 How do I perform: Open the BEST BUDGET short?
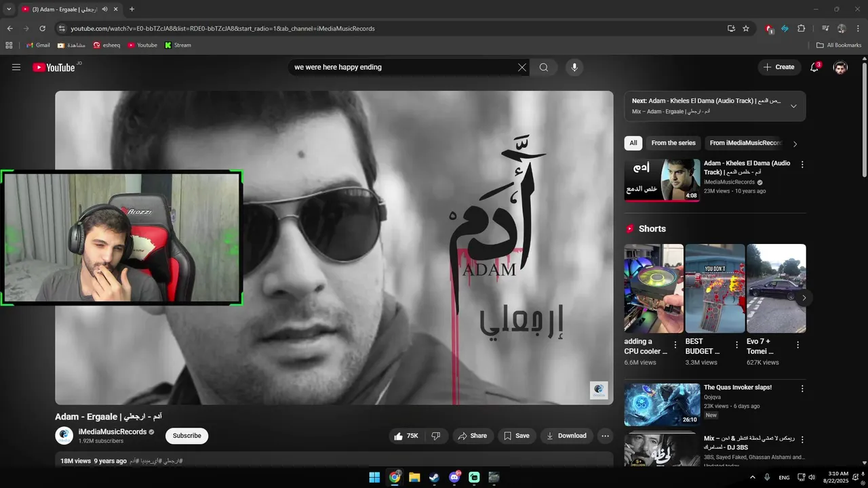tap(715, 288)
